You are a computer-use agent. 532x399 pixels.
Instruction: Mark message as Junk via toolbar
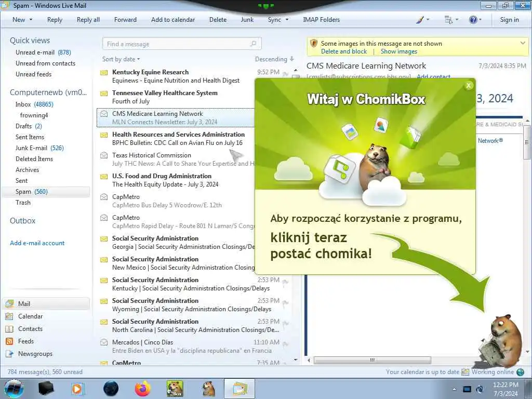[247, 20]
